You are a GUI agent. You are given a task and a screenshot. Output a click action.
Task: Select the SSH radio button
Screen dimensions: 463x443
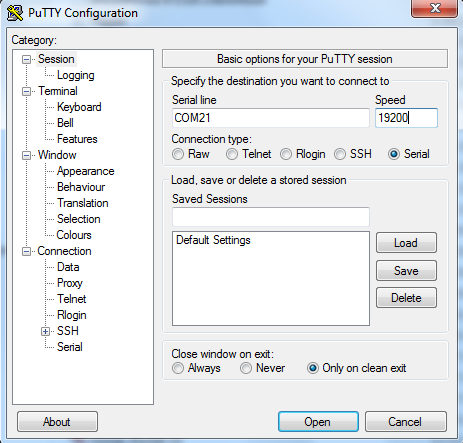point(340,154)
